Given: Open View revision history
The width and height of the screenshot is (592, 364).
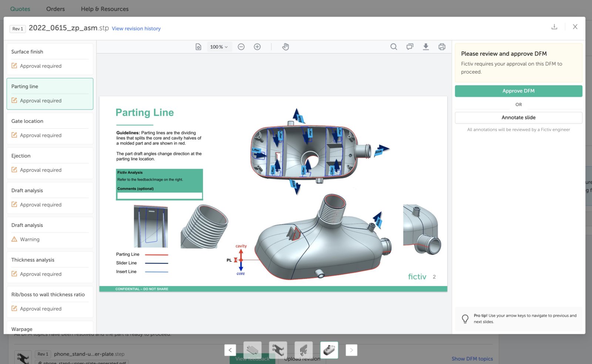Looking at the screenshot, I should [136, 28].
